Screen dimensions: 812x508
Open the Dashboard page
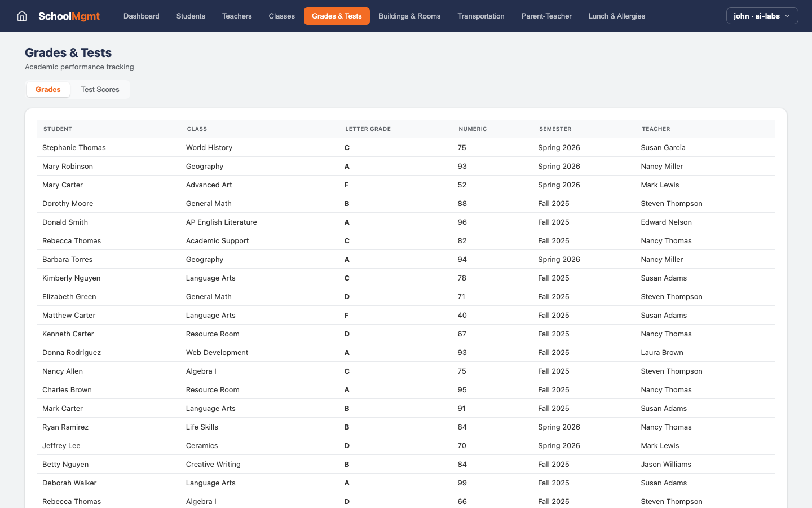coord(141,16)
